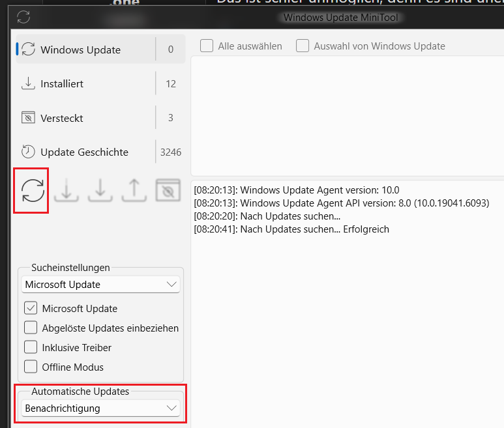The width and height of the screenshot is (504, 428).
Task: Click the Update Geschichte count 3246
Action: point(171,152)
